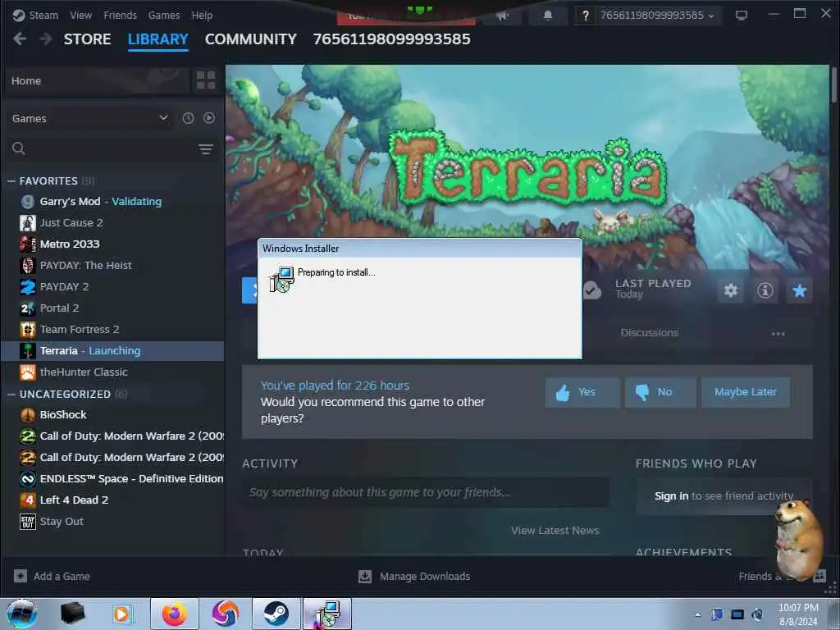Screen dimensions: 840x630
Task: Select PAYDAY 2 in the library
Action: (112, 286)
